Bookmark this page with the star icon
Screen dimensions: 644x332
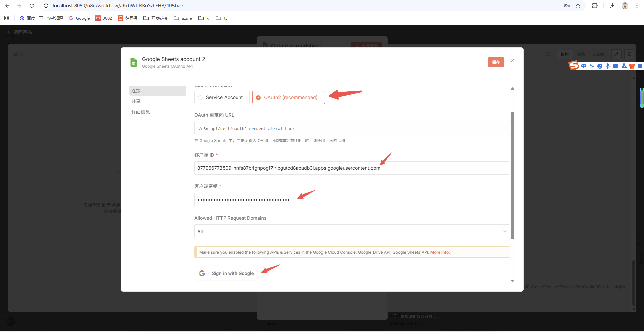coord(578,6)
